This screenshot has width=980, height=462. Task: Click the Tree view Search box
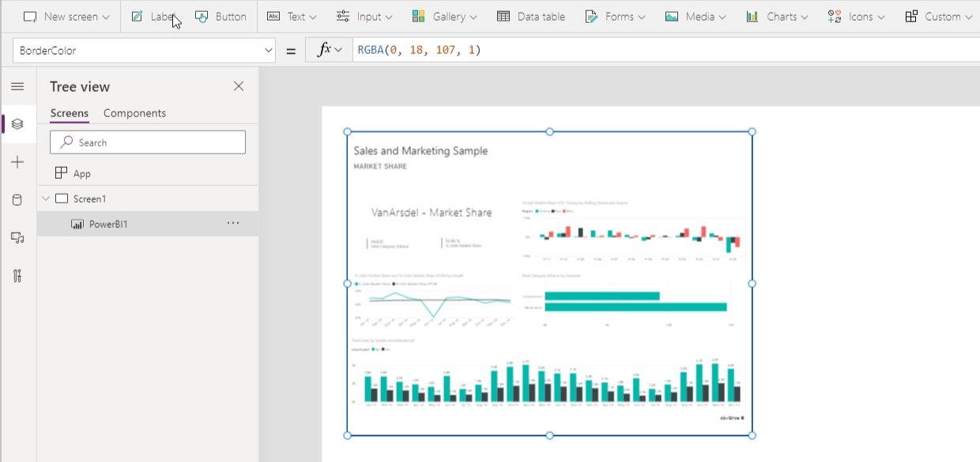[148, 142]
